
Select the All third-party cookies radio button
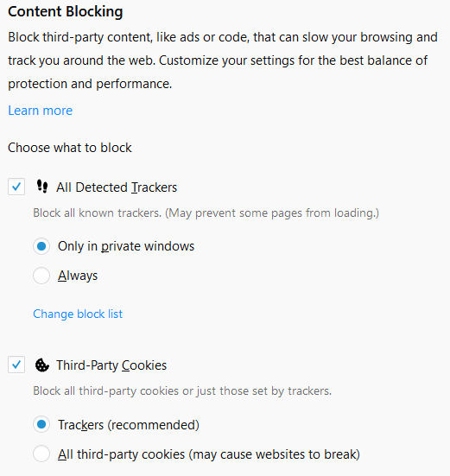point(41,454)
